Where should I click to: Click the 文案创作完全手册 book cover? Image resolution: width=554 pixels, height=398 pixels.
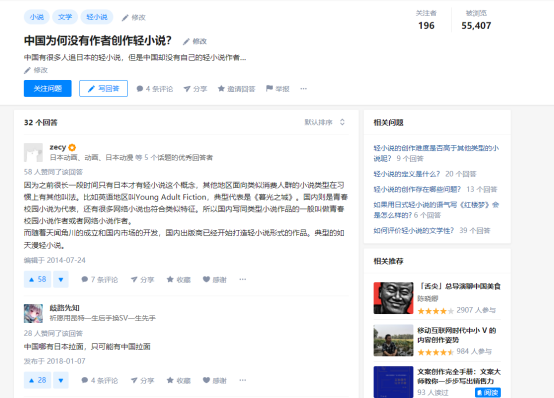tap(393, 382)
